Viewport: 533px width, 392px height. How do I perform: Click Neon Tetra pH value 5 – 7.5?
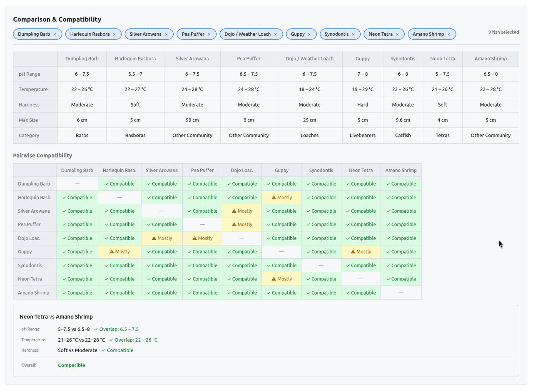(x=443, y=74)
